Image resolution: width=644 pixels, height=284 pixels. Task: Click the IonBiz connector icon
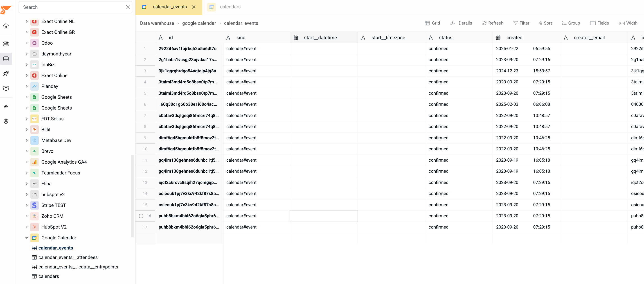pos(34,65)
